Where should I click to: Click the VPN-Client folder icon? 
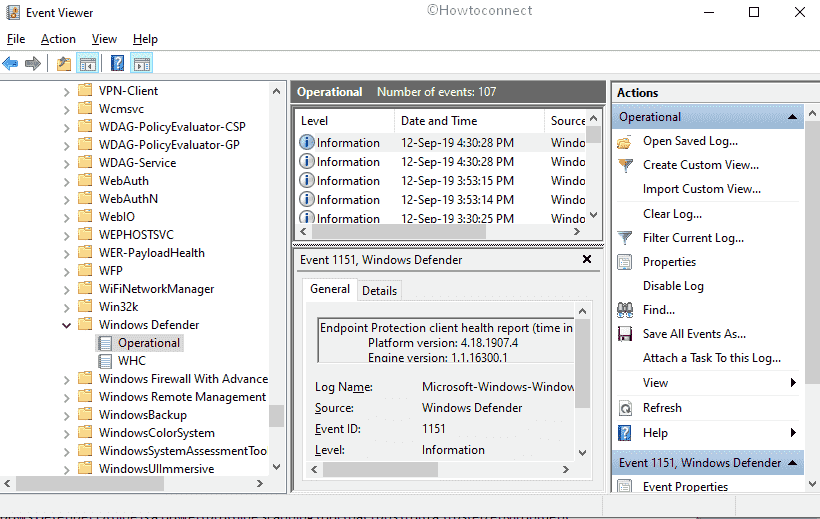pyautogui.click(x=85, y=91)
